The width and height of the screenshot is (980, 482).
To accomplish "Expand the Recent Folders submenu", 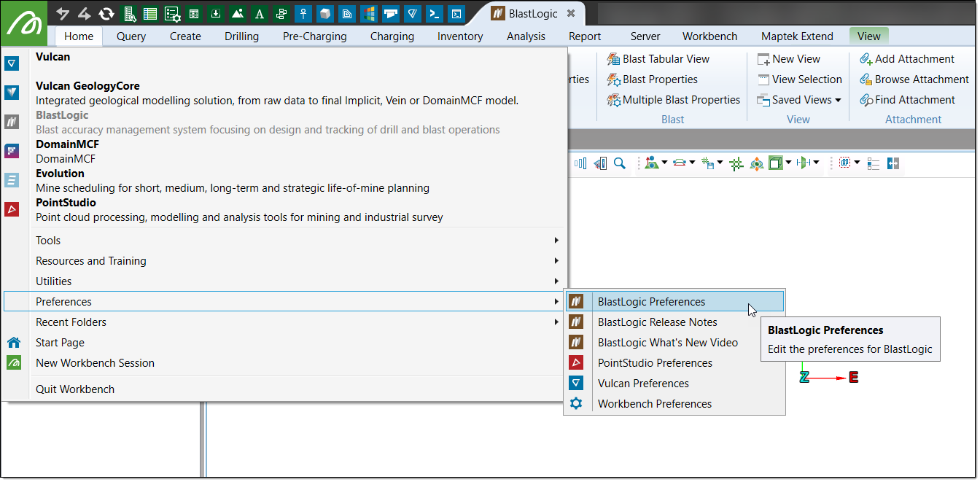I will pos(284,322).
